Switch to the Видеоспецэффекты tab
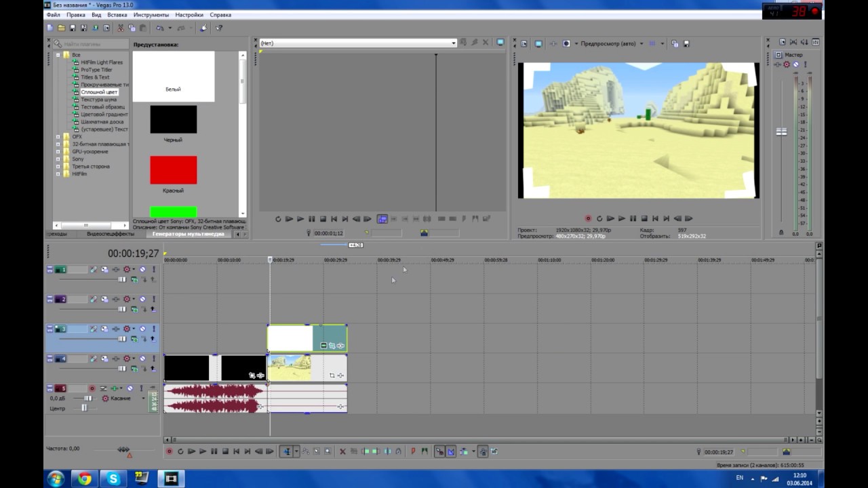The height and width of the screenshot is (488, 868). [110, 235]
